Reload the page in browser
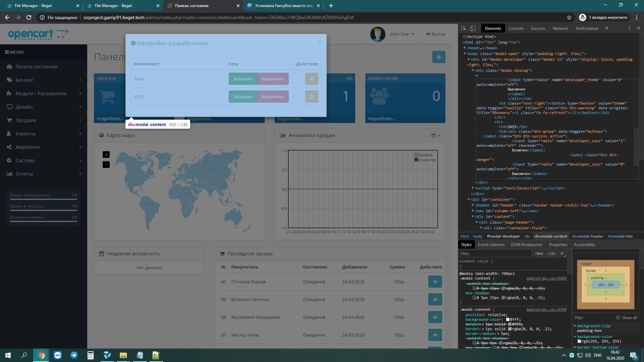Viewport: 644px width, 362px height. click(29, 17)
